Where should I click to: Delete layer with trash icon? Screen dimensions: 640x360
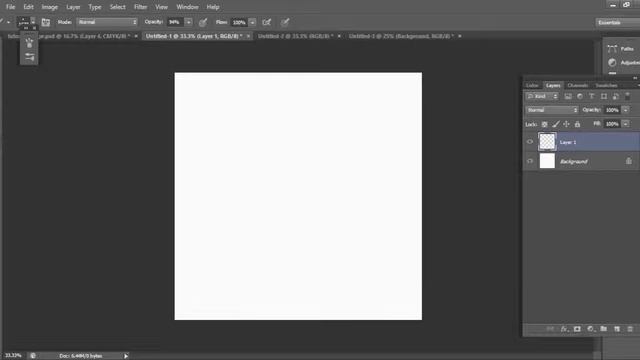point(630,329)
